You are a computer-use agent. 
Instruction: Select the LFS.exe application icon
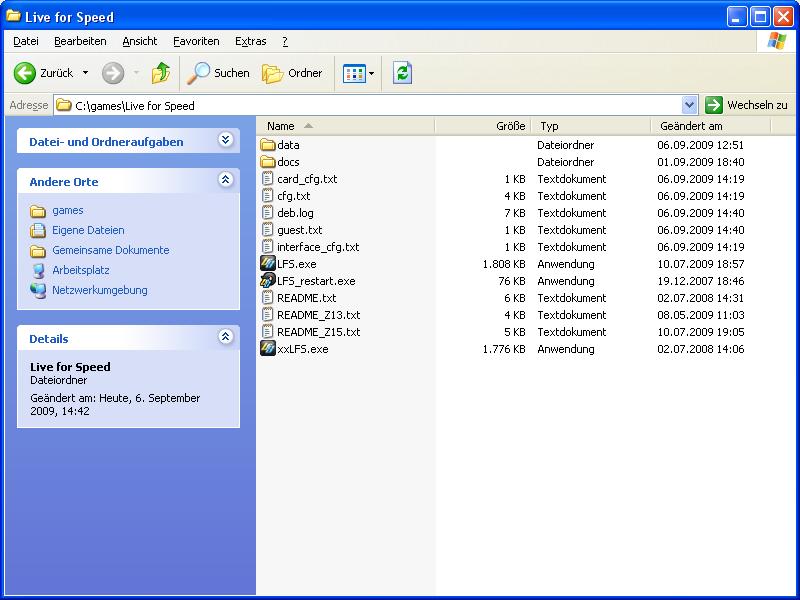[268, 264]
